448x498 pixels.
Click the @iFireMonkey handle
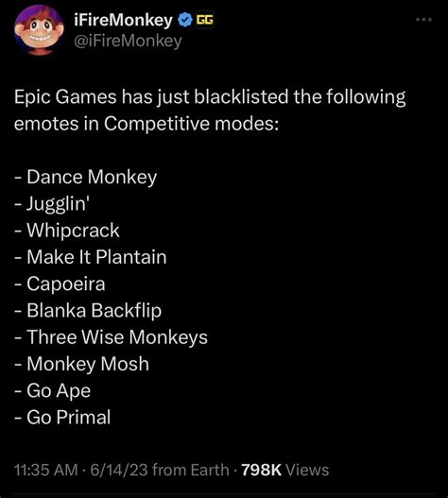click(x=128, y=41)
